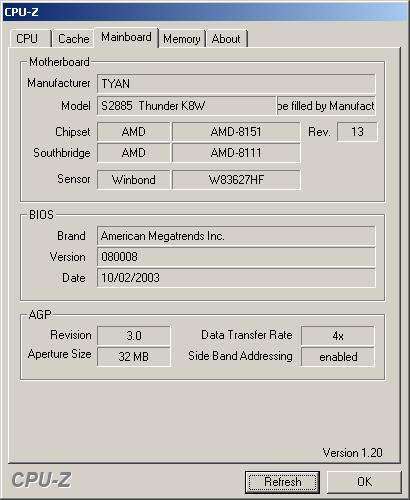The height and width of the screenshot is (500, 410).
Task: Click the sensor W83627HF field
Action: (x=236, y=180)
